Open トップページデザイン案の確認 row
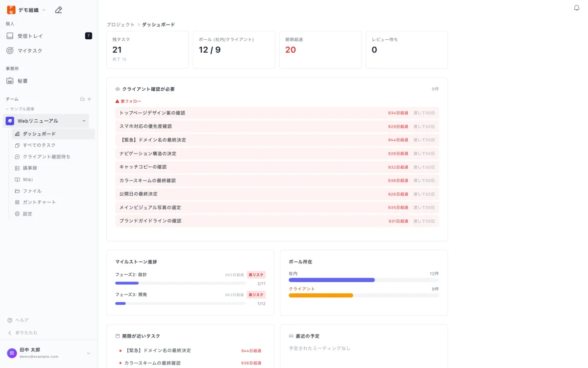Screen dimensions: 588x368 [x=277, y=113]
